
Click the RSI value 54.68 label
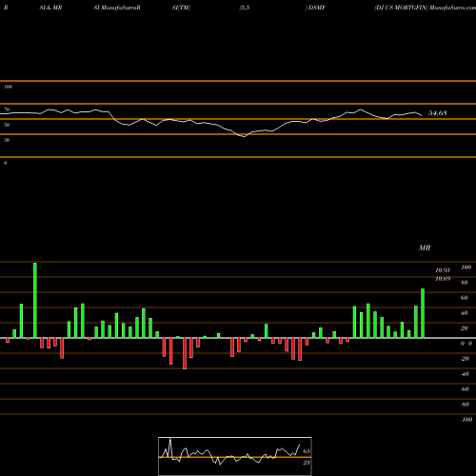coord(438,113)
